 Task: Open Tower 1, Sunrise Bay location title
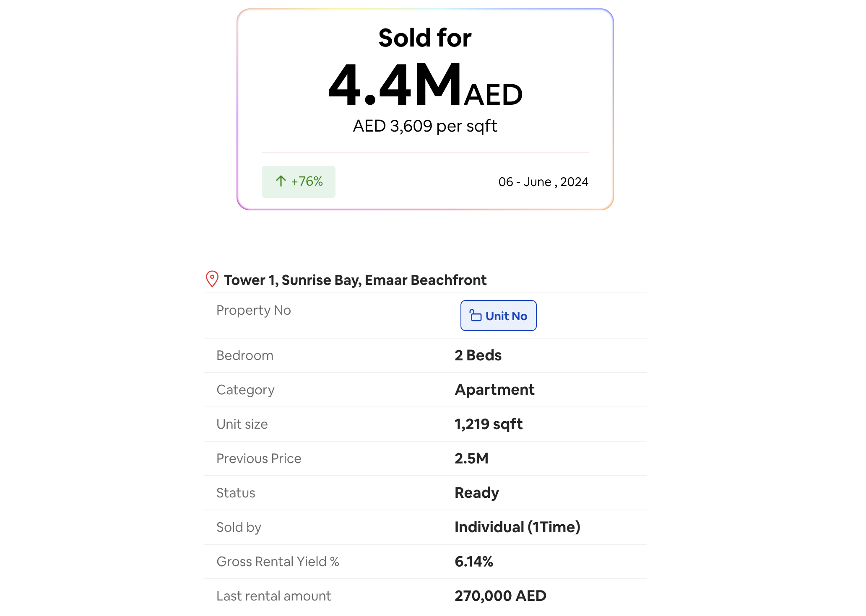point(355,280)
